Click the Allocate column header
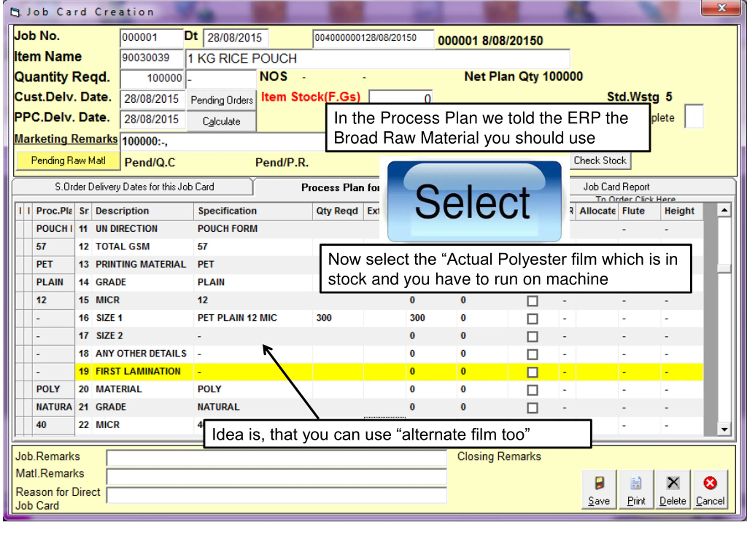This screenshot has height=560, width=747. pos(597,211)
